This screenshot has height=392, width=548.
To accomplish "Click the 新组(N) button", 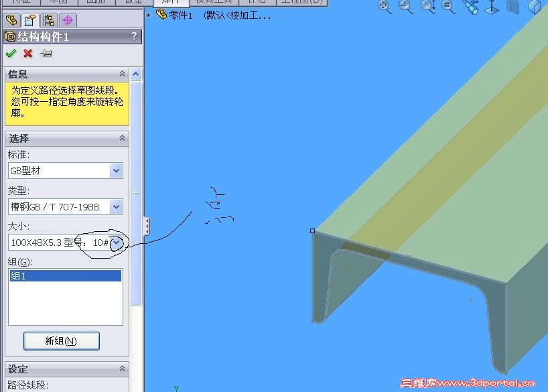I will [62, 341].
